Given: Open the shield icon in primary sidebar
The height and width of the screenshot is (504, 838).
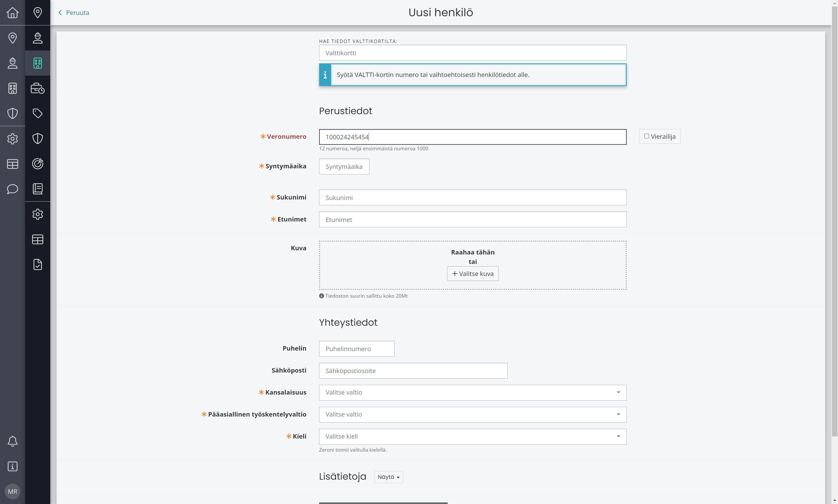Looking at the screenshot, I should coord(13,113).
